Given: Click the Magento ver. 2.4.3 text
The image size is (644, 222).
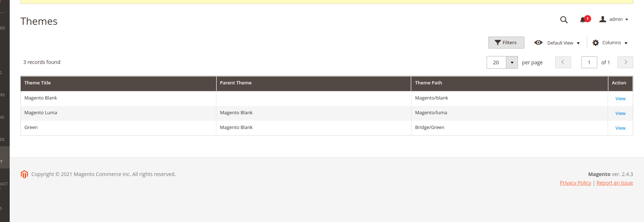Looking at the screenshot, I should 611,174.
